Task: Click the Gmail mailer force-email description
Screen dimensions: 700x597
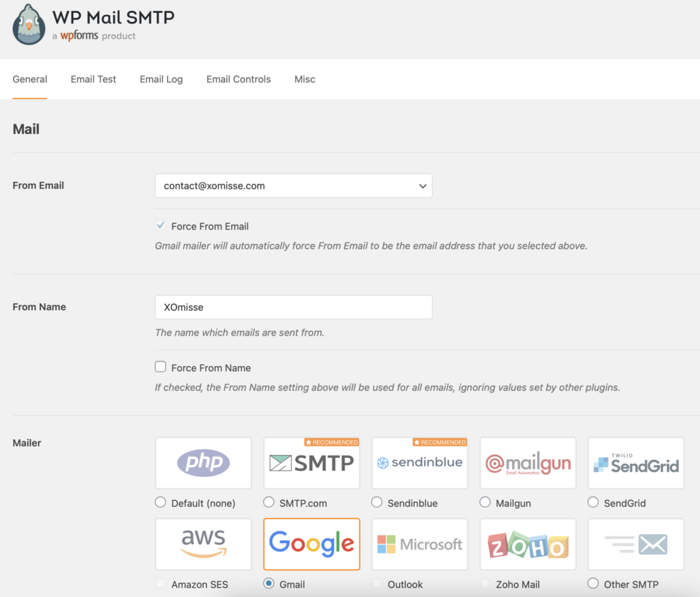Action: (x=371, y=246)
